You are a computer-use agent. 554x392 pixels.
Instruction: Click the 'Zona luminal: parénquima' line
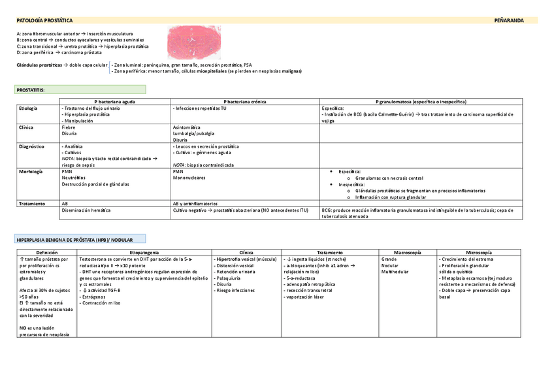click(x=182, y=65)
